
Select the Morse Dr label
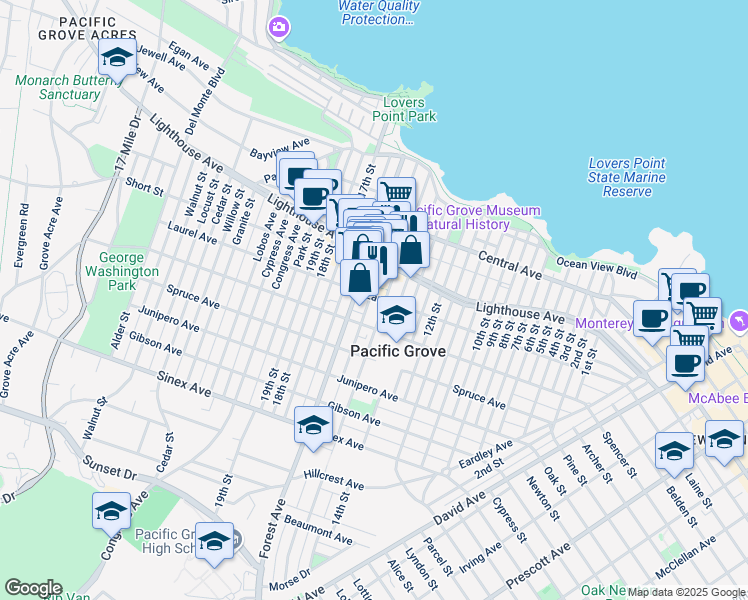click(290, 580)
